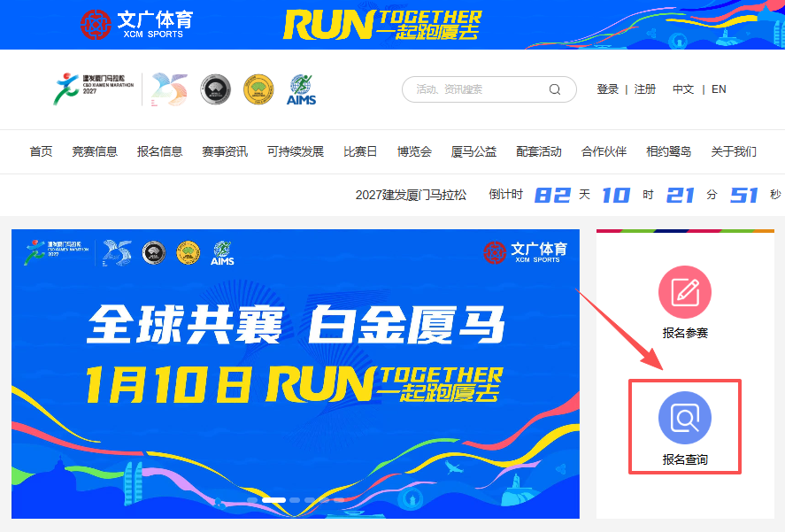Viewport: 785px width, 532px height.
Task: Go to 首页 home menu
Action: point(41,151)
